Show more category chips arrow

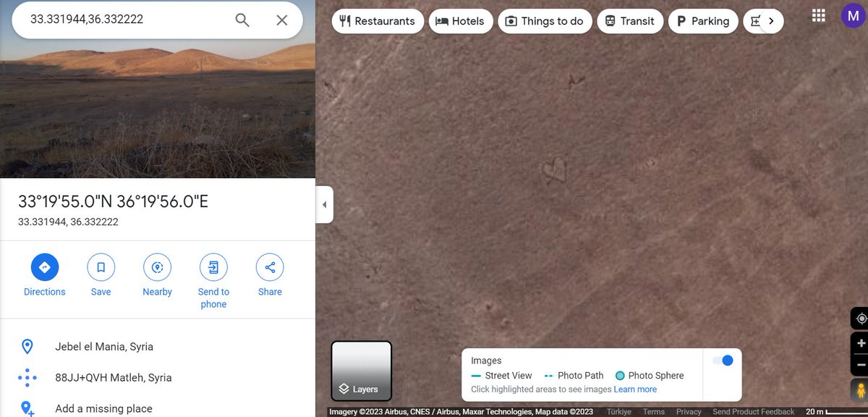pyautogui.click(x=771, y=21)
